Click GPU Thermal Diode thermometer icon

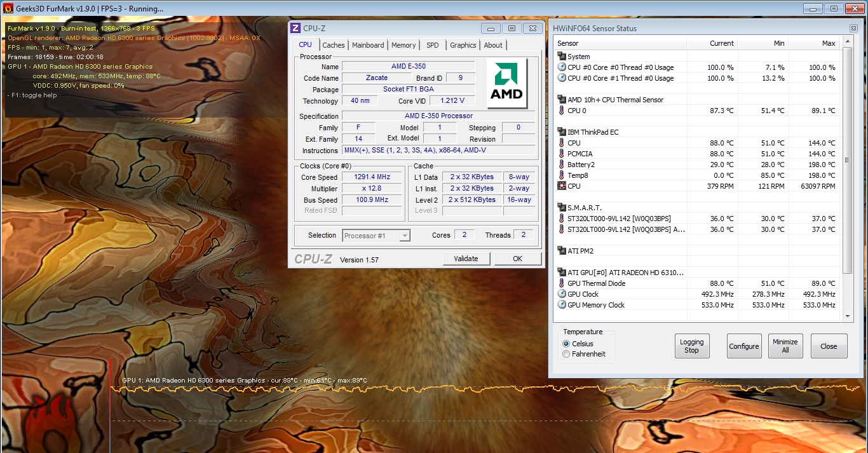tap(562, 283)
